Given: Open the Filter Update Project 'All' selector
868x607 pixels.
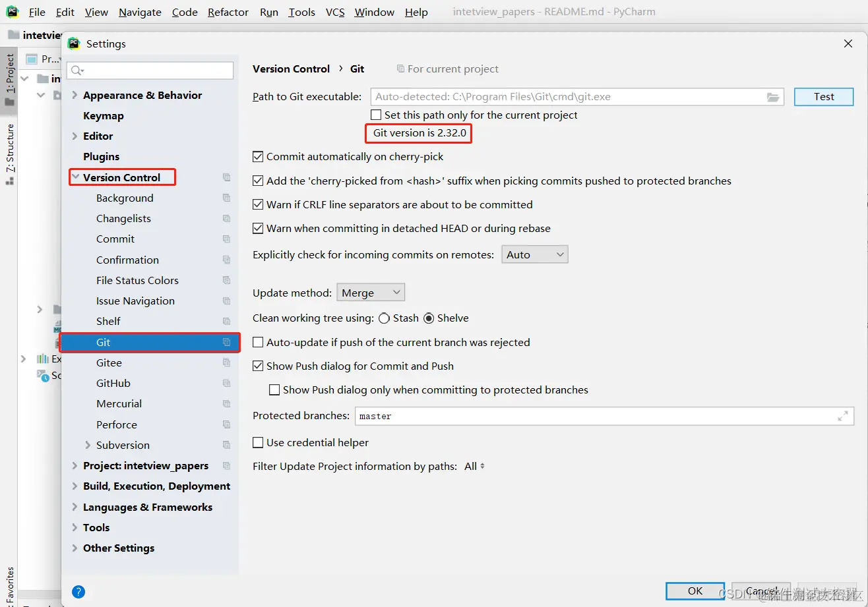Looking at the screenshot, I should [x=475, y=467].
